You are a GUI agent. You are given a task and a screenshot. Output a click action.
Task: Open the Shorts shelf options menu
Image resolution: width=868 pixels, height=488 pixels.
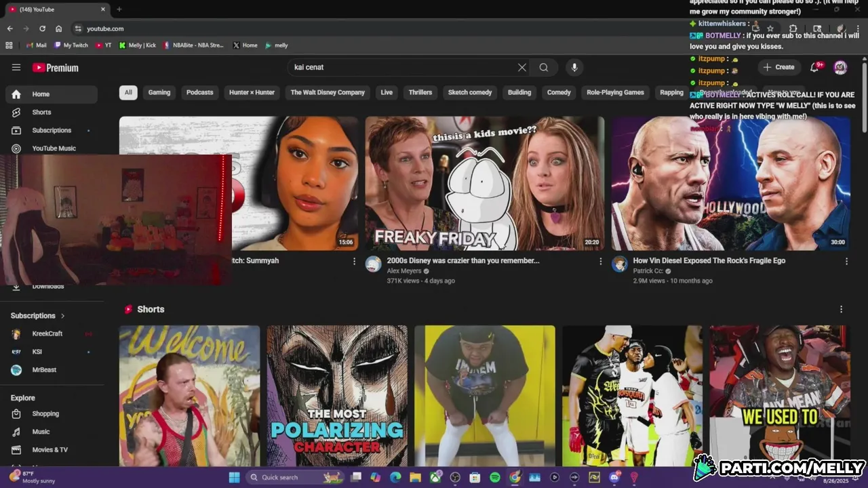click(x=842, y=309)
